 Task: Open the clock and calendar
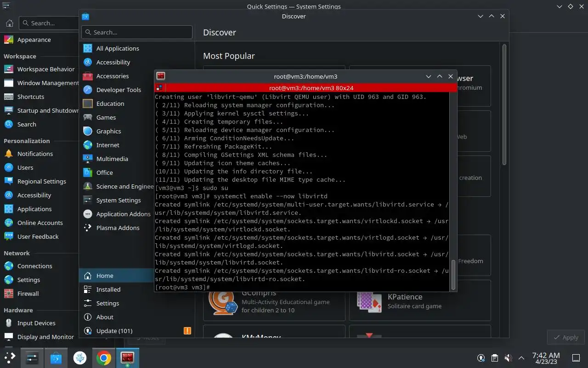click(546, 358)
